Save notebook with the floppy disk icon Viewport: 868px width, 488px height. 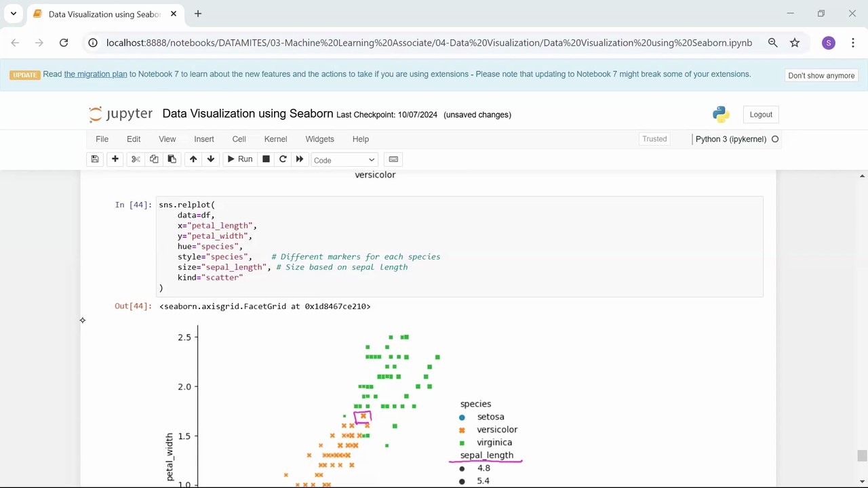(95, 159)
